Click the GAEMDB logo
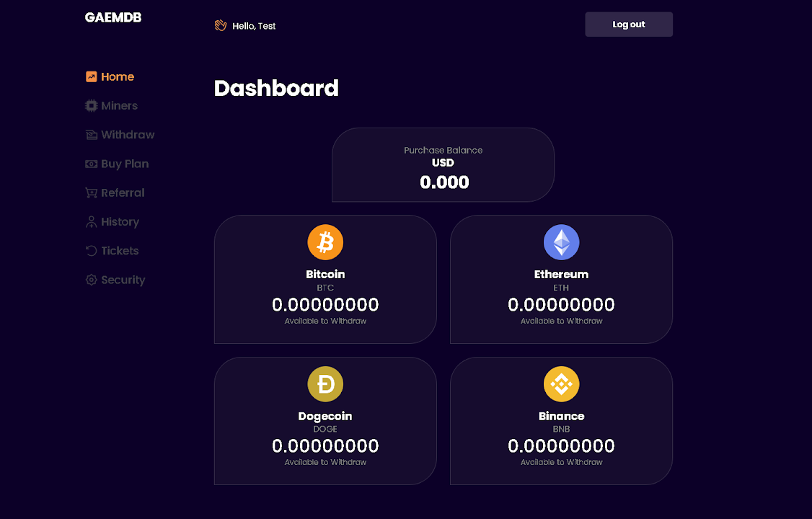 113,17
